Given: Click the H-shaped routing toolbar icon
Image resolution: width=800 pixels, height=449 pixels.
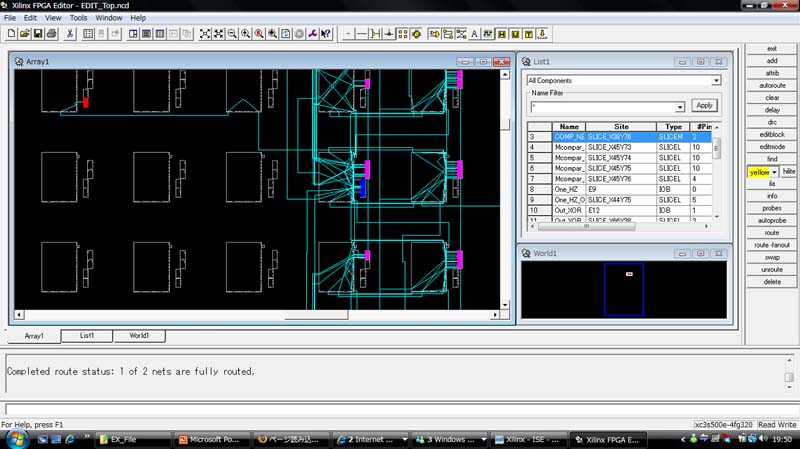Looking at the screenshot, I should pyautogui.click(x=376, y=34).
